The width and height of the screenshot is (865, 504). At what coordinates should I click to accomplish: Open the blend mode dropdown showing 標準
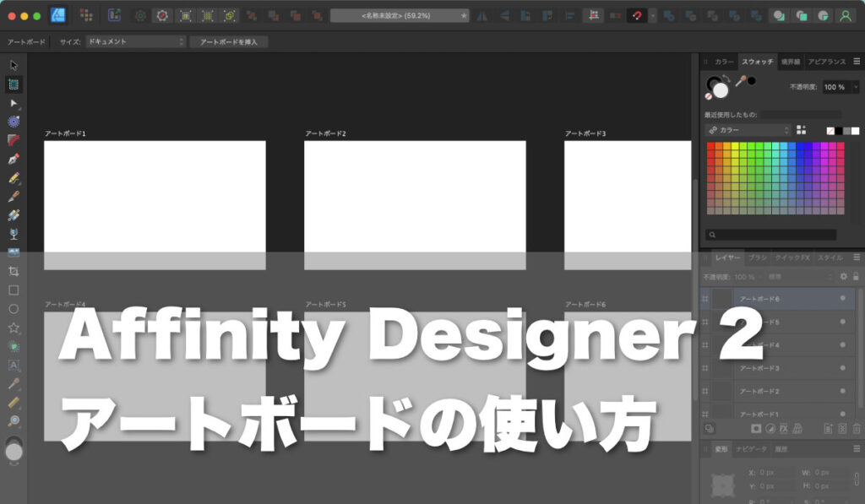pyautogui.click(x=774, y=276)
